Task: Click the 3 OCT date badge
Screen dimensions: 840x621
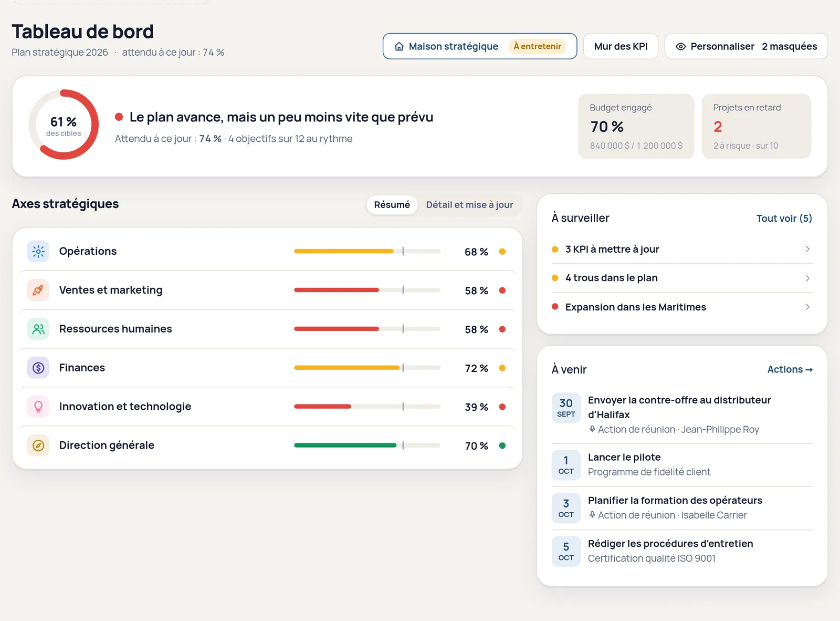Action: point(566,508)
